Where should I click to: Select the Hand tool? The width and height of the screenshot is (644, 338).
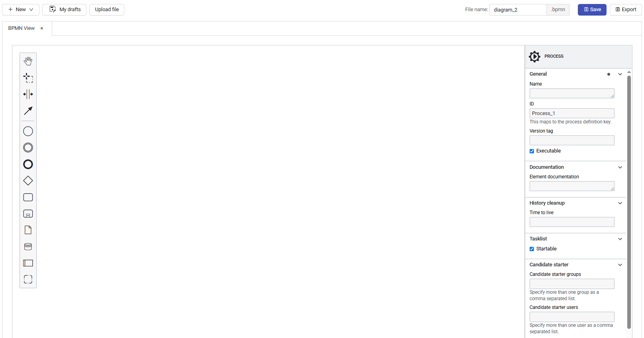coord(28,61)
